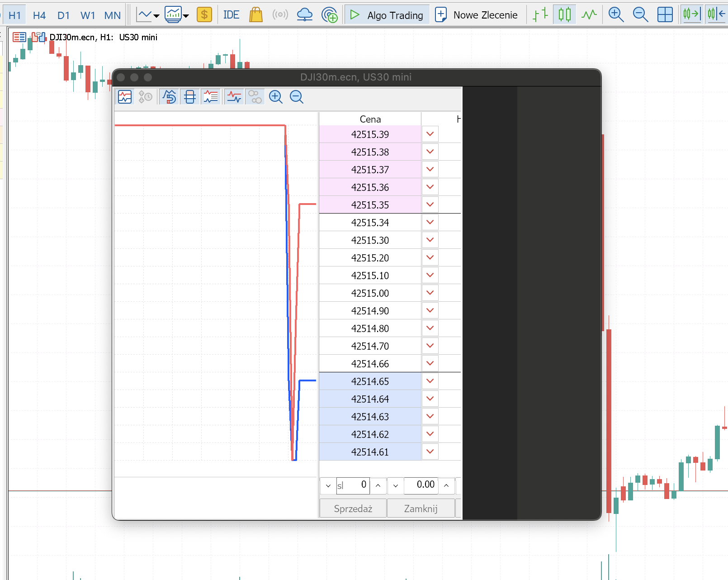This screenshot has height=580, width=728.
Task: Open Nowe Zlecenie order dialog
Action: coord(477,15)
